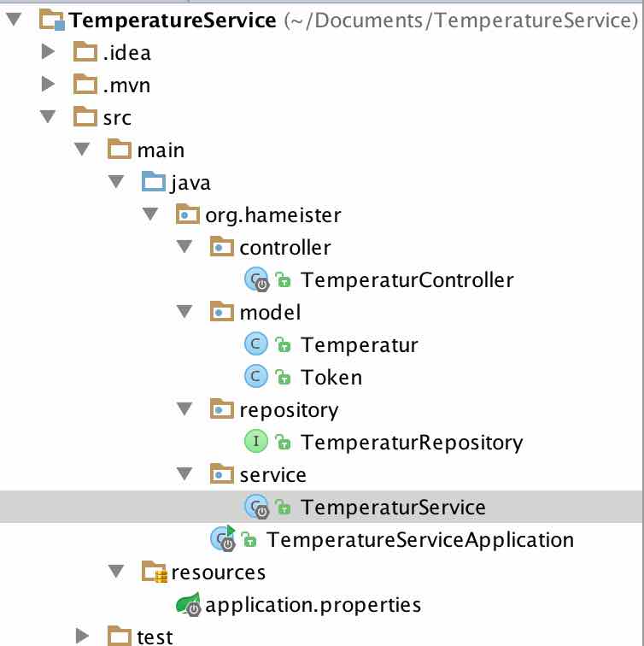Expand the .mvn folder

pyautogui.click(x=49, y=85)
